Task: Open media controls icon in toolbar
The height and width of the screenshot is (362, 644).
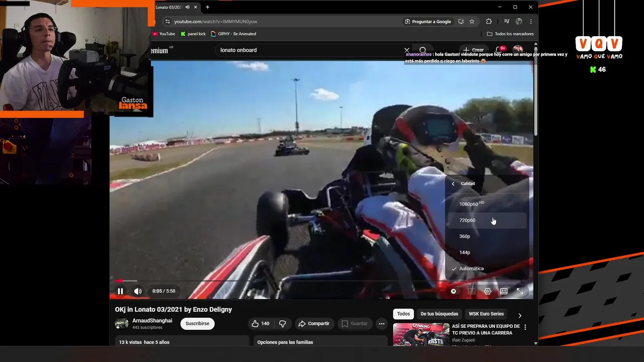Action: pos(507,22)
